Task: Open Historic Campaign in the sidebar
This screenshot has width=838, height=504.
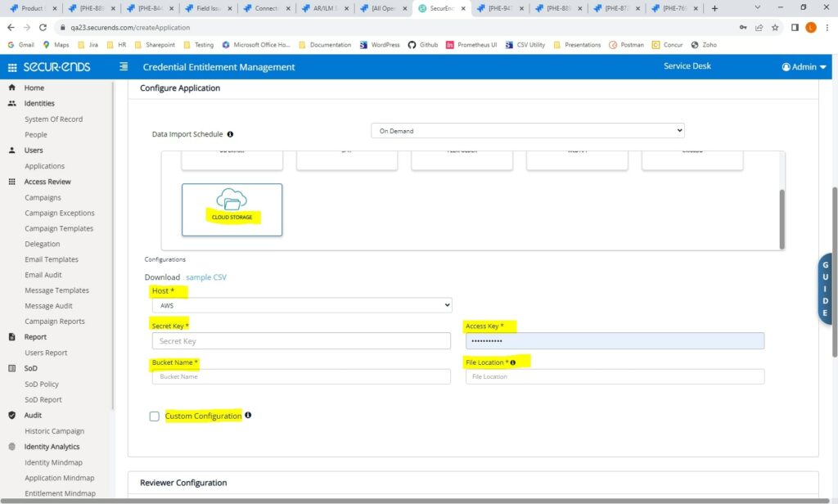Action: 55,431
